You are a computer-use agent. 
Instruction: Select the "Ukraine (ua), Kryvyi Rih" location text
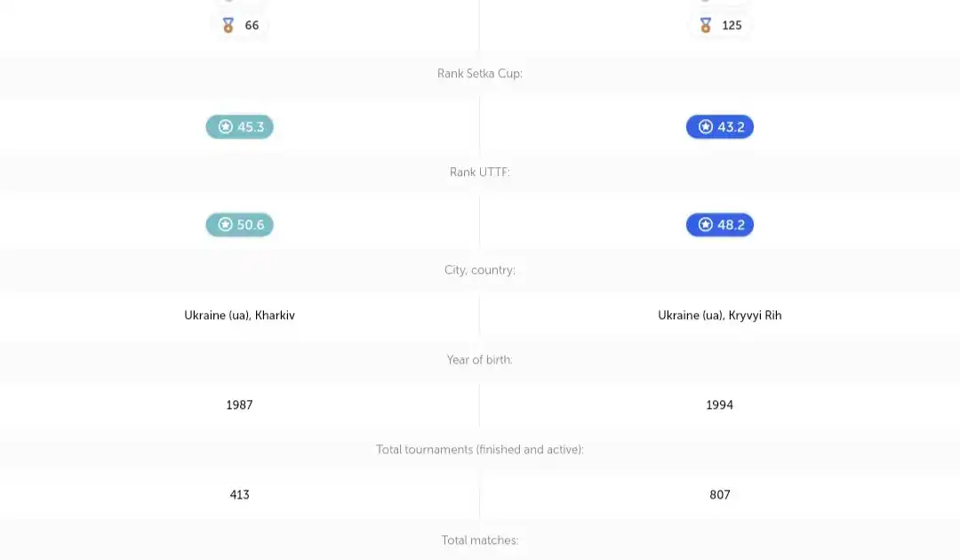720,316
